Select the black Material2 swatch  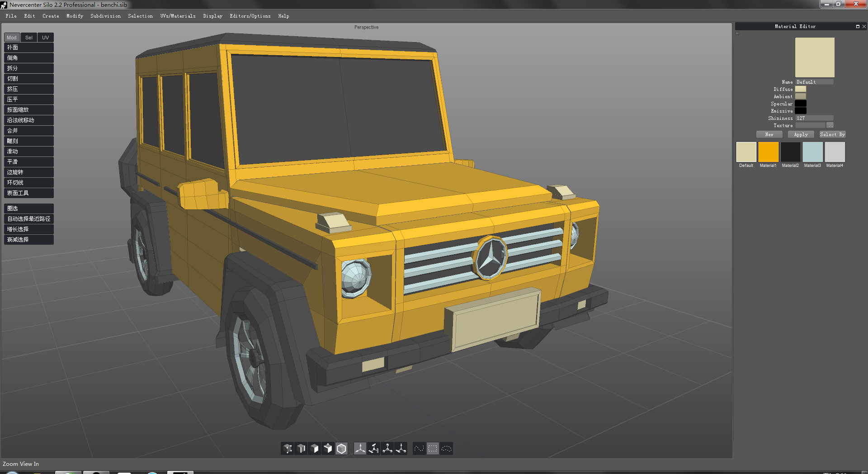(790, 152)
